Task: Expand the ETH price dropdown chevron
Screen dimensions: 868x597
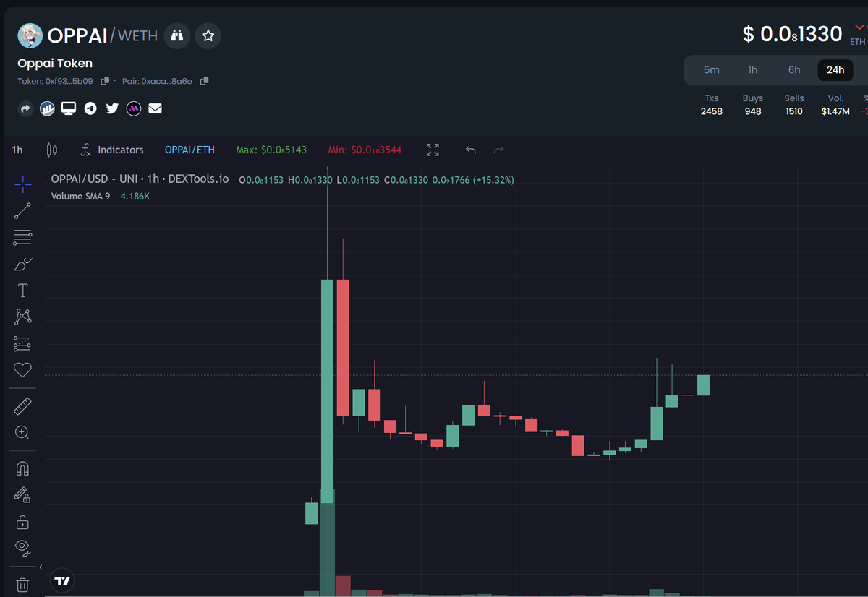Action: 859,26
